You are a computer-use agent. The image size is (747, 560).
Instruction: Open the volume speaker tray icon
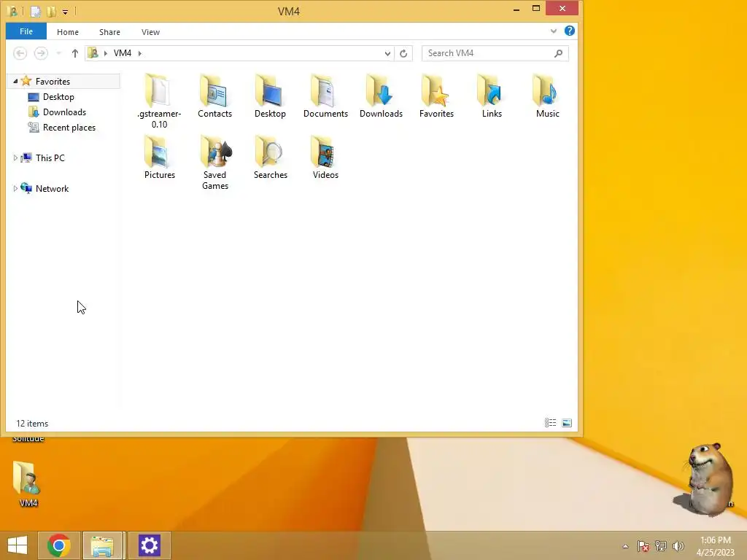click(678, 545)
